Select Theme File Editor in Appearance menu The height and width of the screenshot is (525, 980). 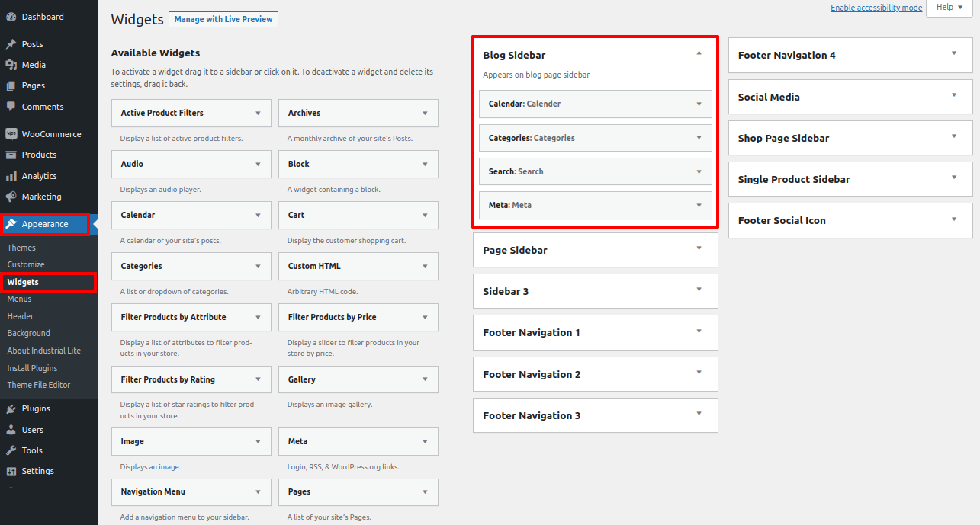[x=39, y=385]
